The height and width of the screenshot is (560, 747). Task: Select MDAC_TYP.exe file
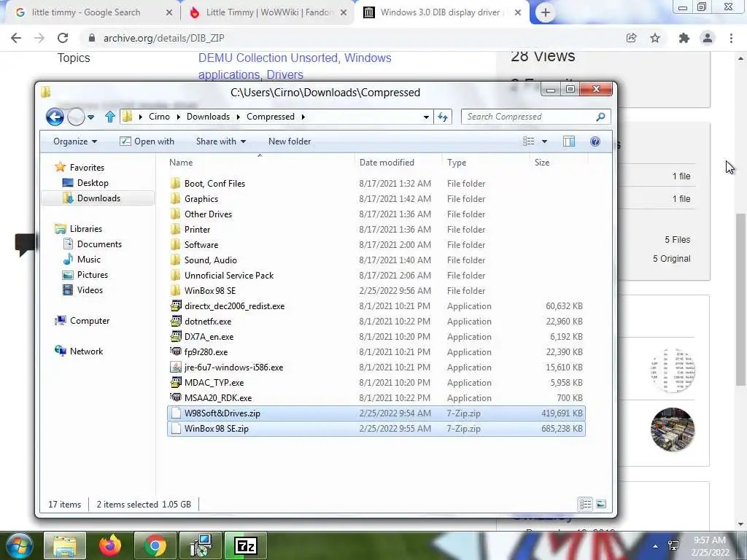pyautogui.click(x=376, y=382)
